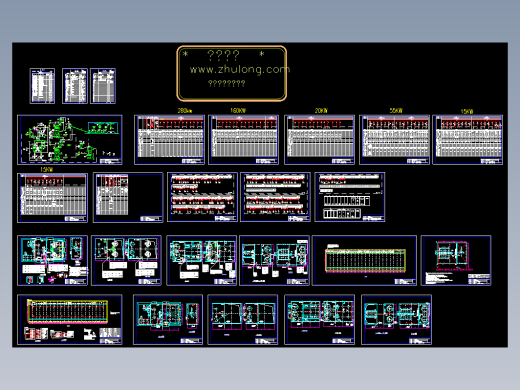Select the green process flow diagram sheet
This screenshot has width=520, height=390.
pos(70,140)
